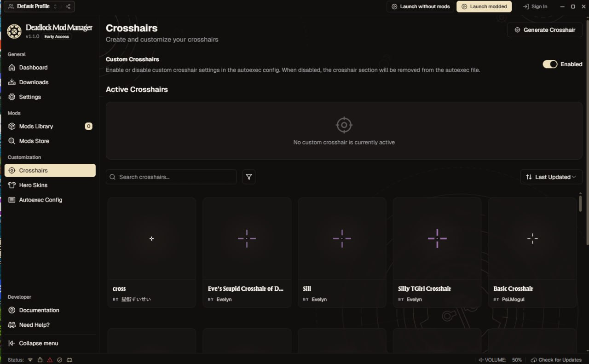Click the red warning triangle status icon
Viewport: 589px width, 364px height.
[50, 360]
